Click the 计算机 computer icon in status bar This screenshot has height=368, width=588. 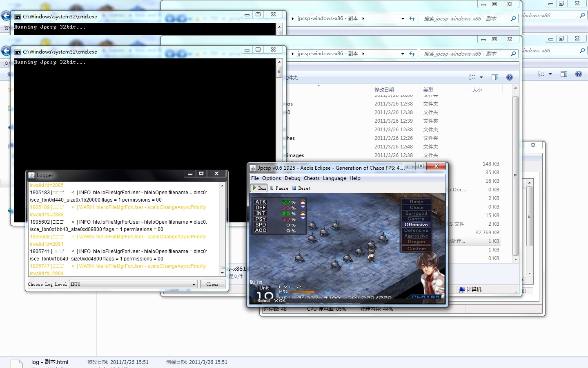tap(462, 289)
